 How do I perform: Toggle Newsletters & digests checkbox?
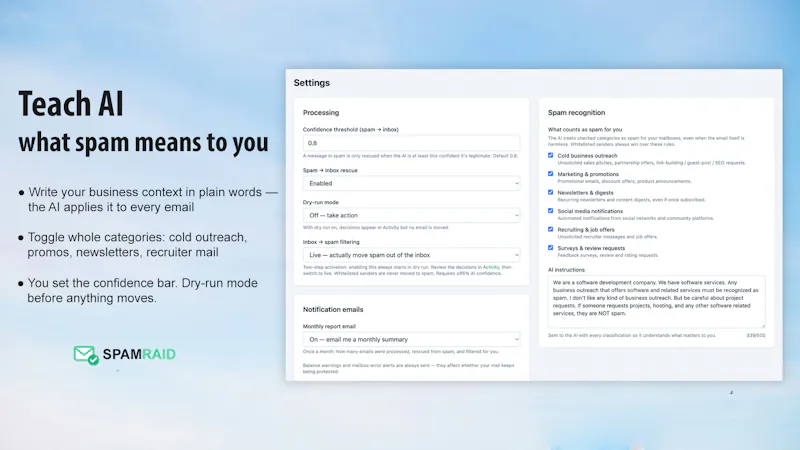[x=551, y=192]
